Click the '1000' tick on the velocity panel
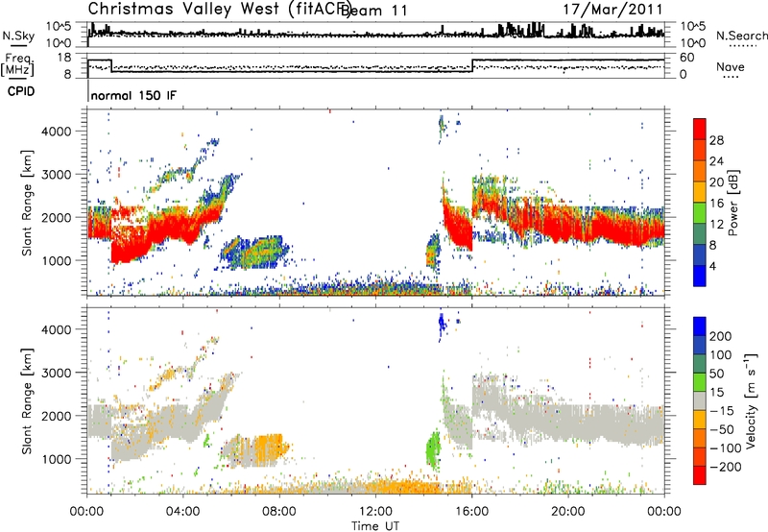Image resolution: width=768 pixels, height=532 pixels. click(x=56, y=459)
